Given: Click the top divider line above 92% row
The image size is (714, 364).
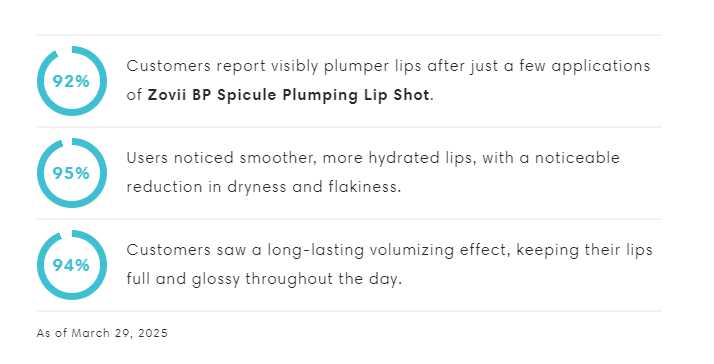Looking at the screenshot, I should tap(349, 35).
